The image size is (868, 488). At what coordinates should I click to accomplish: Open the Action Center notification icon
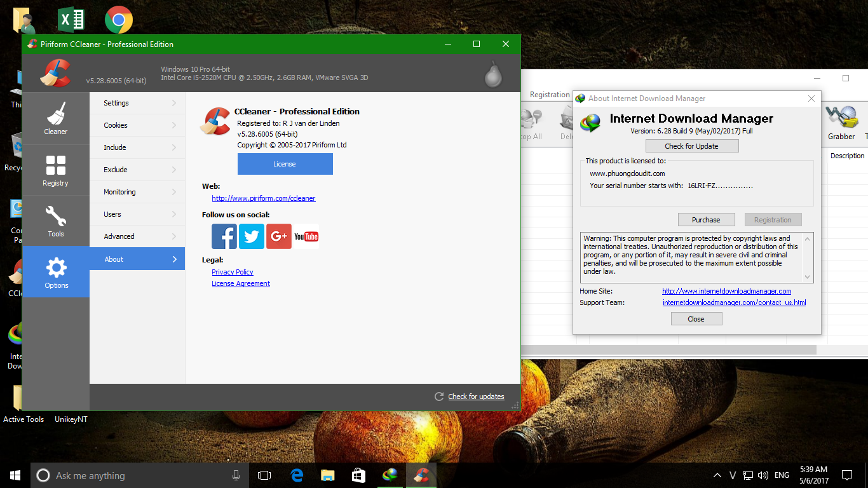(x=847, y=475)
